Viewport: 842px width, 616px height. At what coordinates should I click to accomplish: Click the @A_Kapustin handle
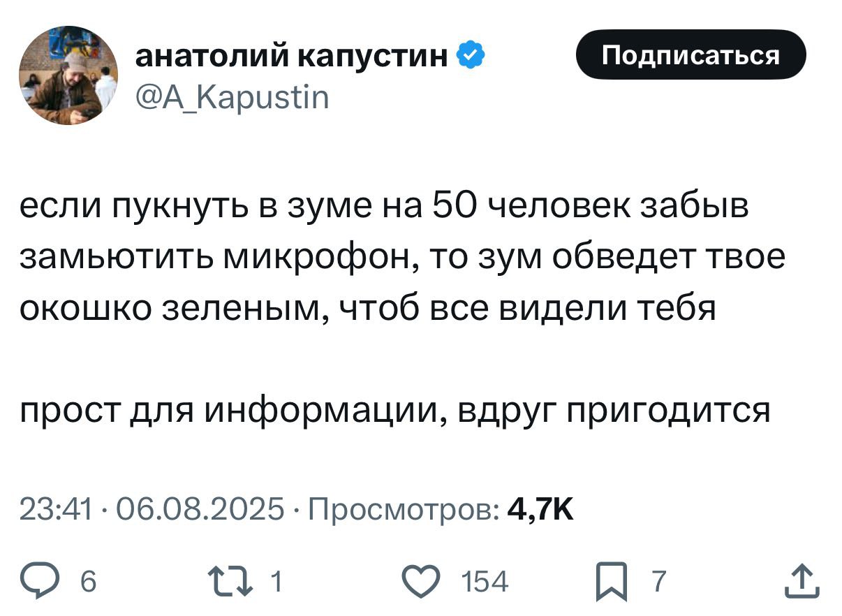point(231,98)
